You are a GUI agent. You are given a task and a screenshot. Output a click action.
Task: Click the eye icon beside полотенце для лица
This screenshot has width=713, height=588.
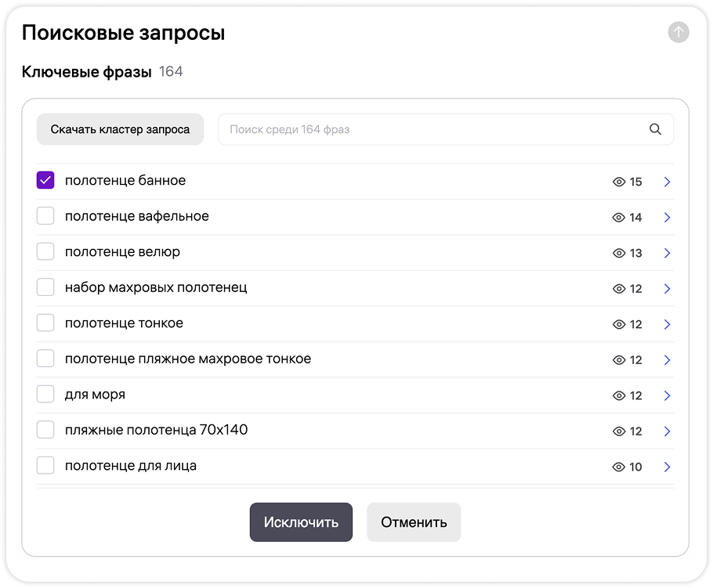tap(618, 466)
